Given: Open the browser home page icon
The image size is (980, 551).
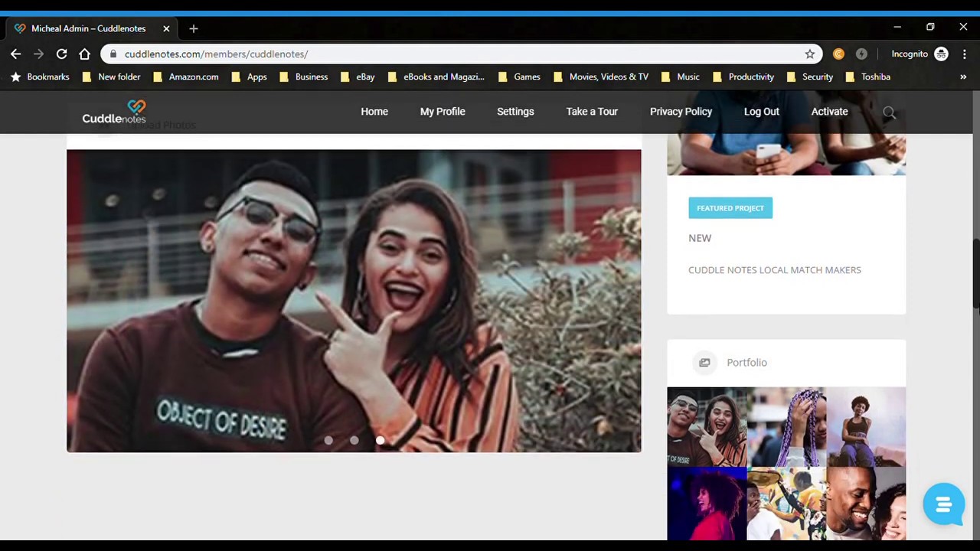Looking at the screenshot, I should pyautogui.click(x=84, y=54).
